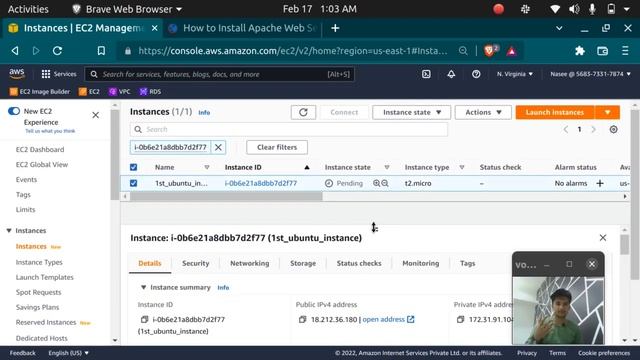Image resolution: width=640 pixels, height=360 pixels.
Task: Copy the private IPv4 address
Action: [460, 319]
